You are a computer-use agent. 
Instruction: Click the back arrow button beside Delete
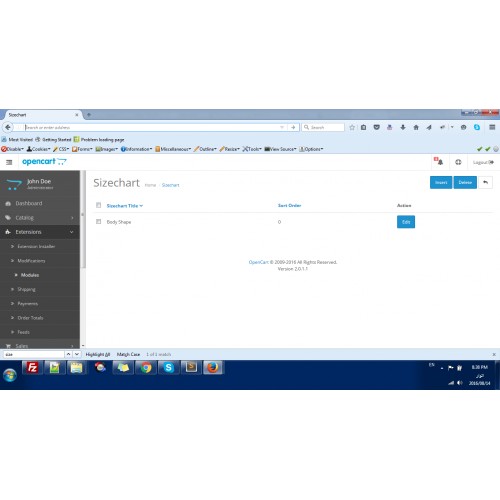tap(485, 182)
